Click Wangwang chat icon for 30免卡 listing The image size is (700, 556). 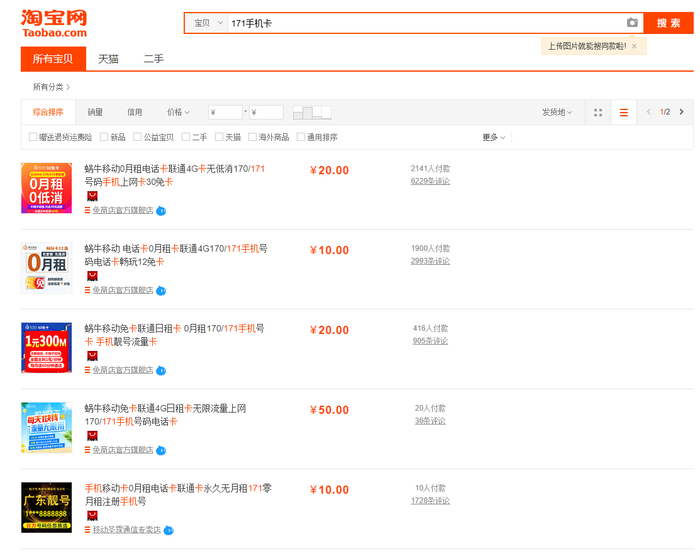[161, 211]
